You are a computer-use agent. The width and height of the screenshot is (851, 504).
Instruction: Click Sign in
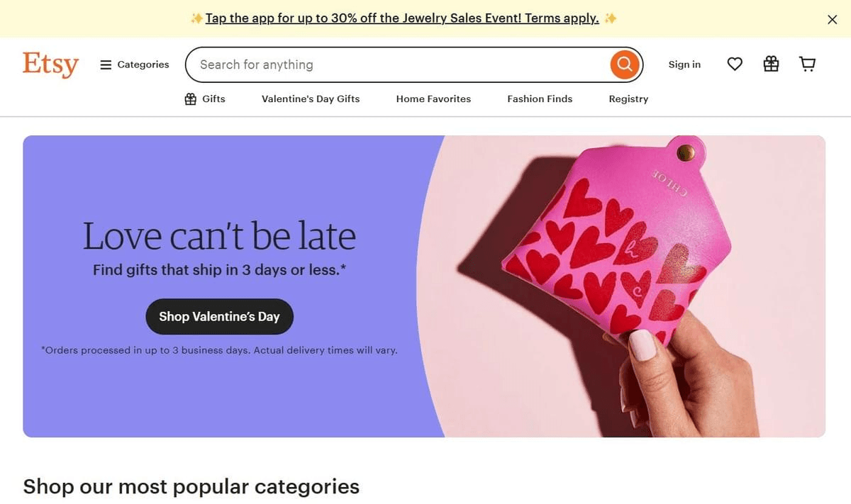[684, 65]
